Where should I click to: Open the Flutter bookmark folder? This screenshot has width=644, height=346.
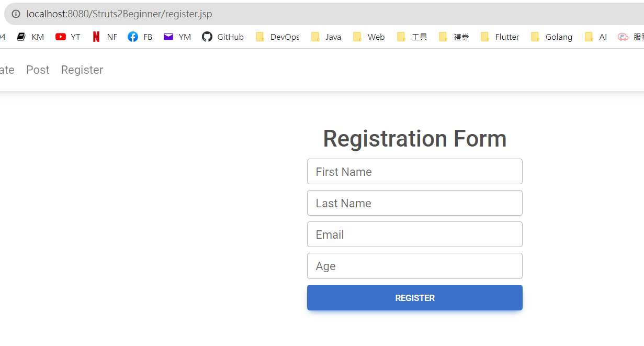click(x=500, y=37)
